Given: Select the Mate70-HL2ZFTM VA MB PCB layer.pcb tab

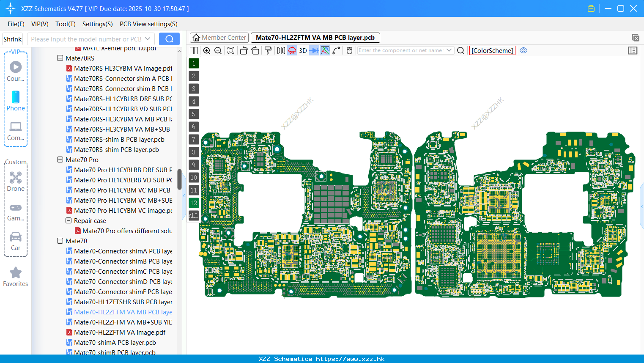Looking at the screenshot, I should coord(315,38).
